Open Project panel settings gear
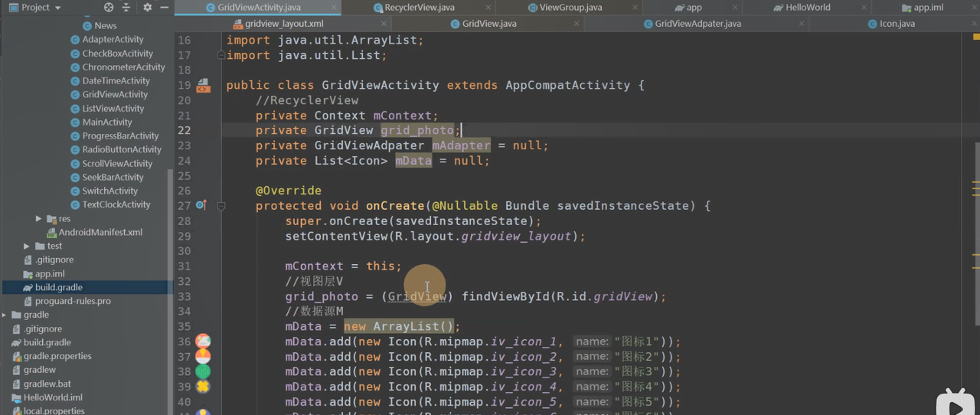Image resolution: width=980 pixels, height=415 pixels. tap(147, 8)
